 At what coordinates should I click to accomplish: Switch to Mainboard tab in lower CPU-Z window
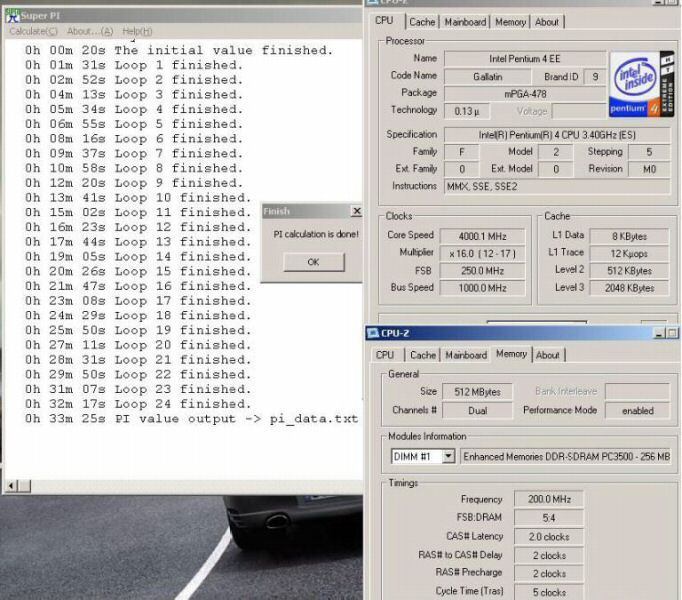(x=466, y=355)
